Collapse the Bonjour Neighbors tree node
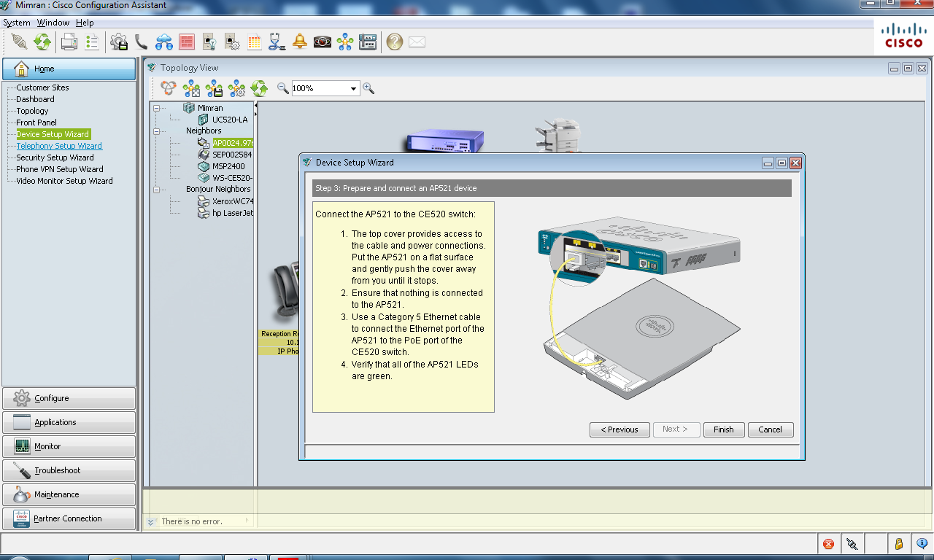934x560 pixels. [157, 190]
